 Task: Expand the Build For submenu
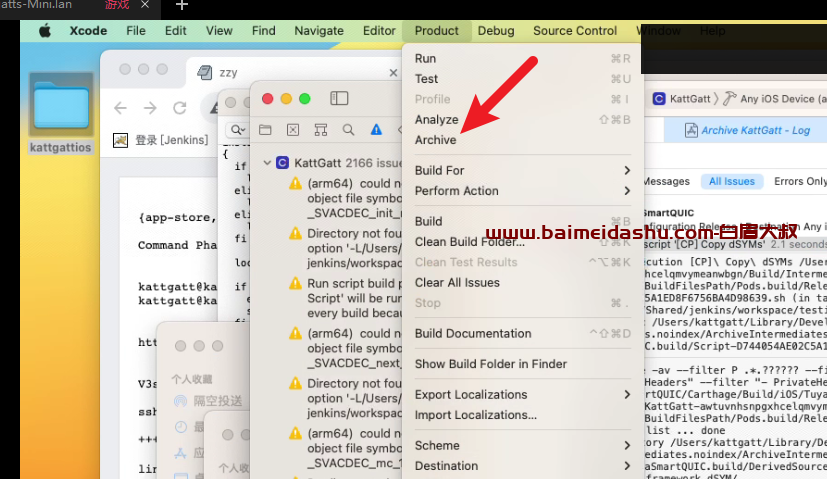click(x=522, y=171)
